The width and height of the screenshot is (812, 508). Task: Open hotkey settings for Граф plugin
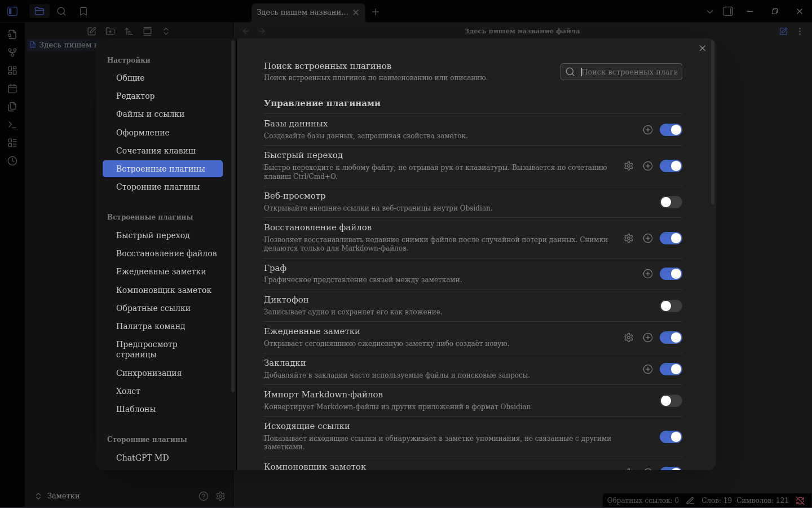648,274
